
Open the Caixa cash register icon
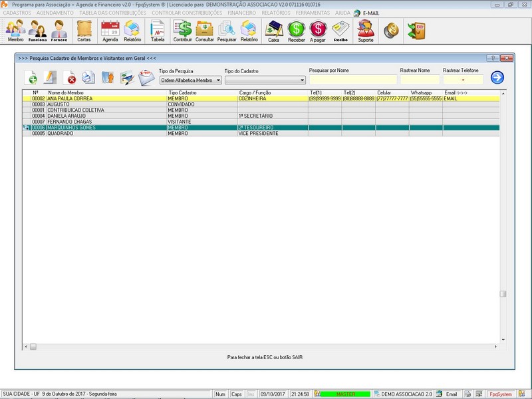coord(273,31)
